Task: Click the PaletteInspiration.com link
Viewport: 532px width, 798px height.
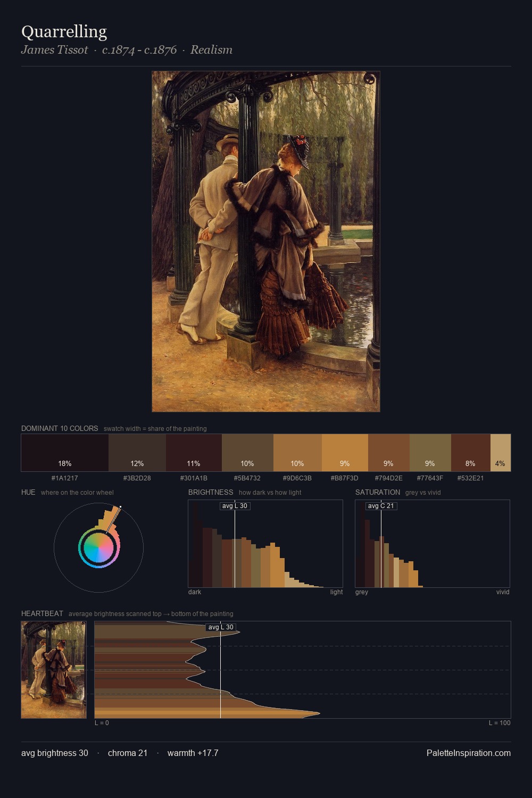Action: [x=469, y=753]
